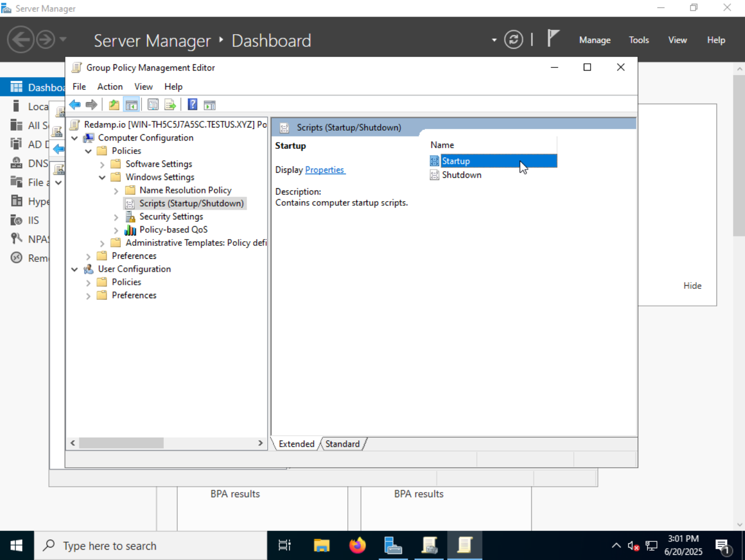Click tree pane scroll right arrow

260,443
